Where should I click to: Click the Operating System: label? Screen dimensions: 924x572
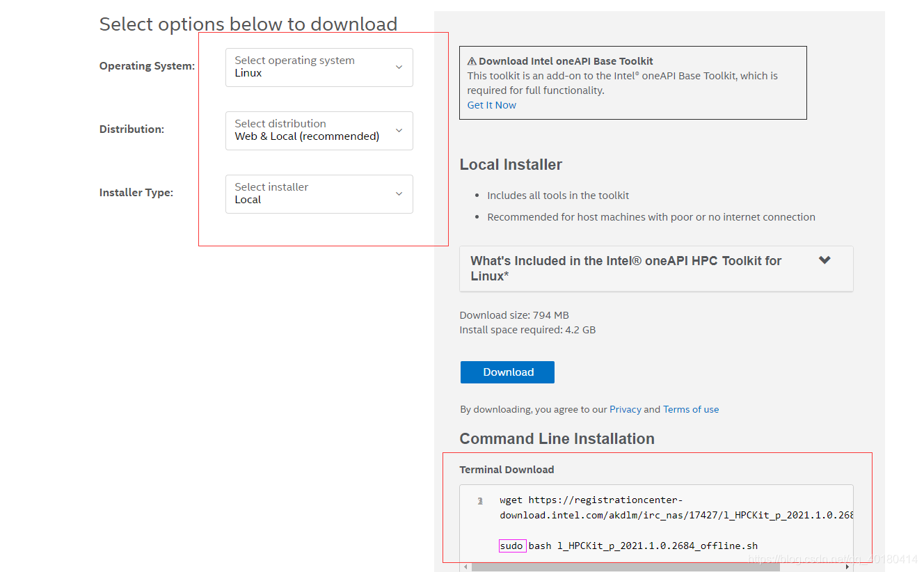(x=147, y=66)
